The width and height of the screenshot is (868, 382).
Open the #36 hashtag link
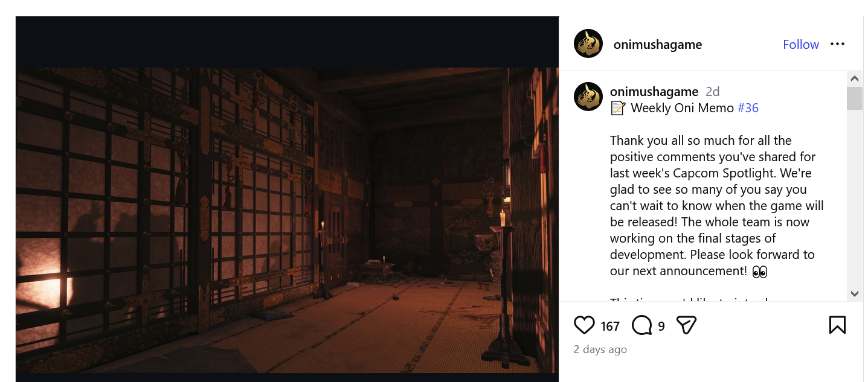[748, 108]
